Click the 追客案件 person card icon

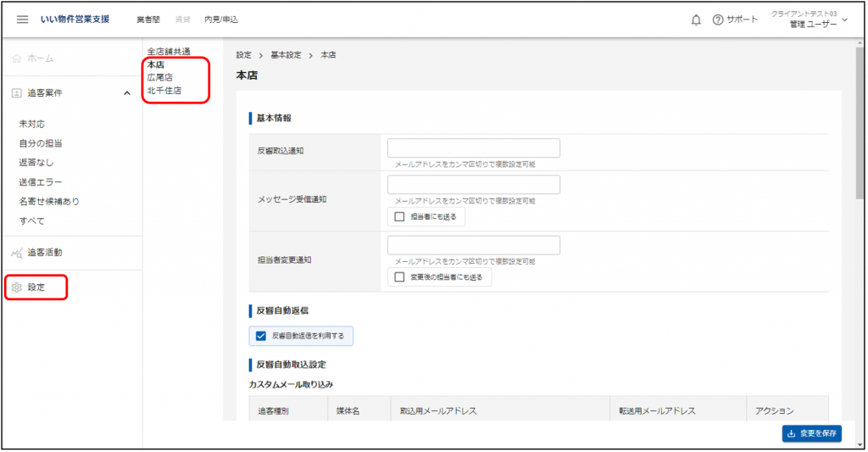(x=17, y=92)
